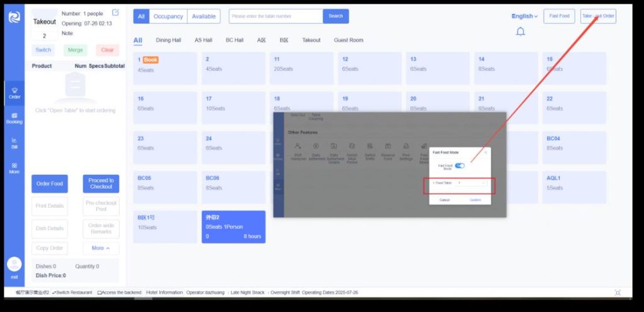The height and width of the screenshot is (312, 644).
Task: Click the edit order info icon
Action: [115, 13]
